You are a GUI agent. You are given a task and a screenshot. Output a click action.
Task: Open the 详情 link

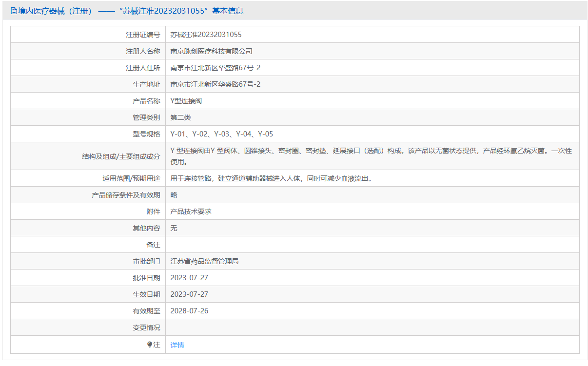click(x=177, y=345)
